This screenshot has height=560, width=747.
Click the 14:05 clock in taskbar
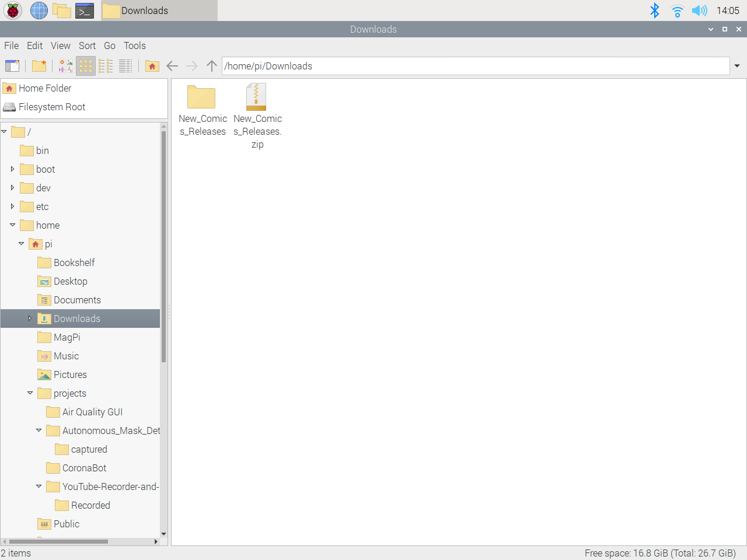(x=728, y=10)
